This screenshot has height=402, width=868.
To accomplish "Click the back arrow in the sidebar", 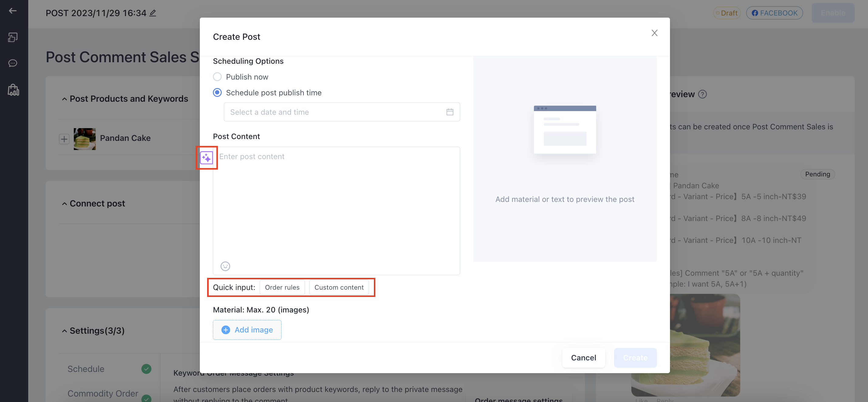I will [x=13, y=11].
